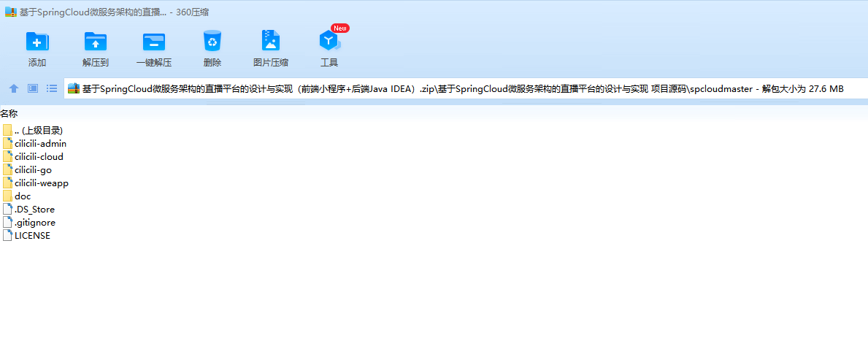The image size is (868, 349).
Task: Click the folder icon of cilicili-weapp
Action: [x=7, y=183]
